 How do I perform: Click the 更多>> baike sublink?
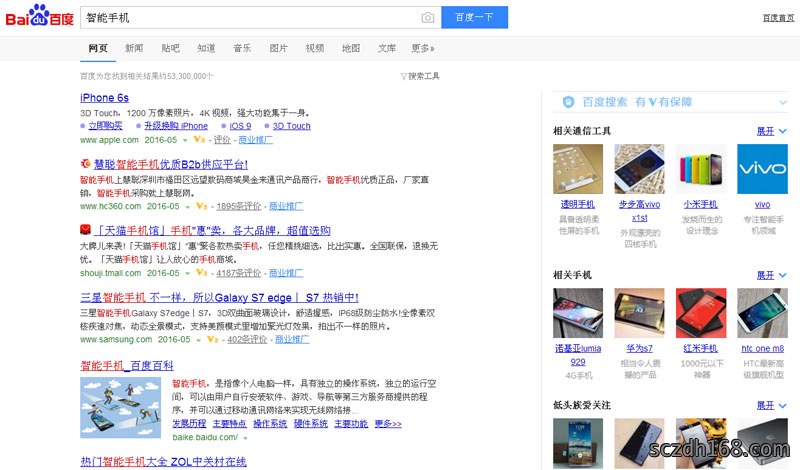click(x=388, y=424)
